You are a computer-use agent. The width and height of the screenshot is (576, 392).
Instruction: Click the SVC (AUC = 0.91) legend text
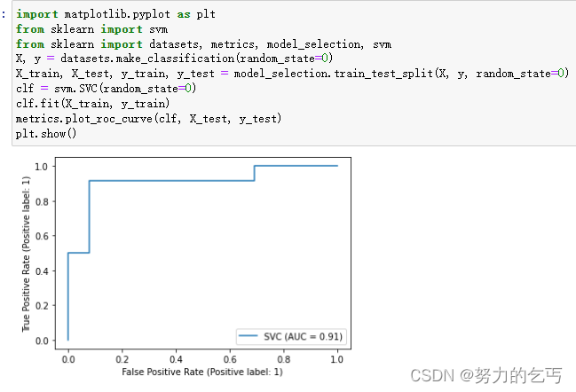(303, 337)
